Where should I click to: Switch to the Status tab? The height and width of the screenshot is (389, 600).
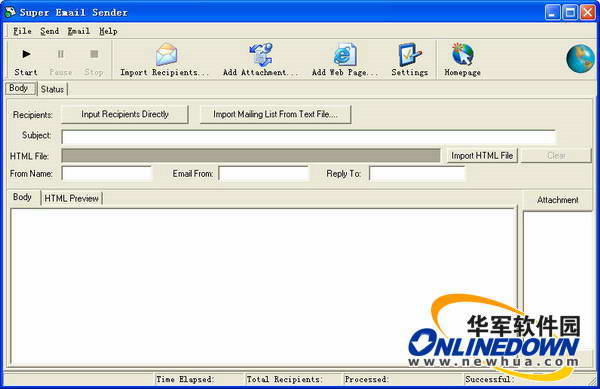[x=52, y=89]
